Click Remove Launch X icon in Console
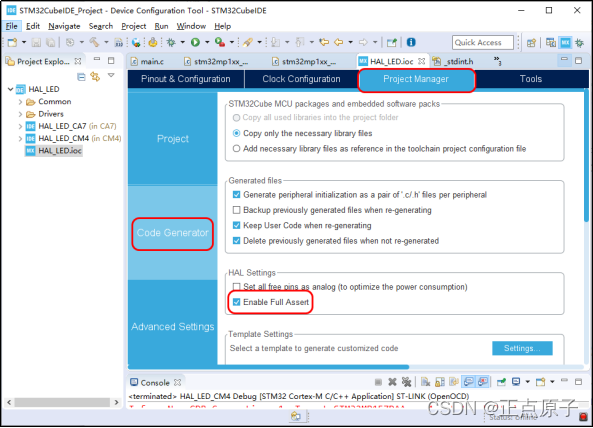Screen dimensions: 593x428 (392, 382)
